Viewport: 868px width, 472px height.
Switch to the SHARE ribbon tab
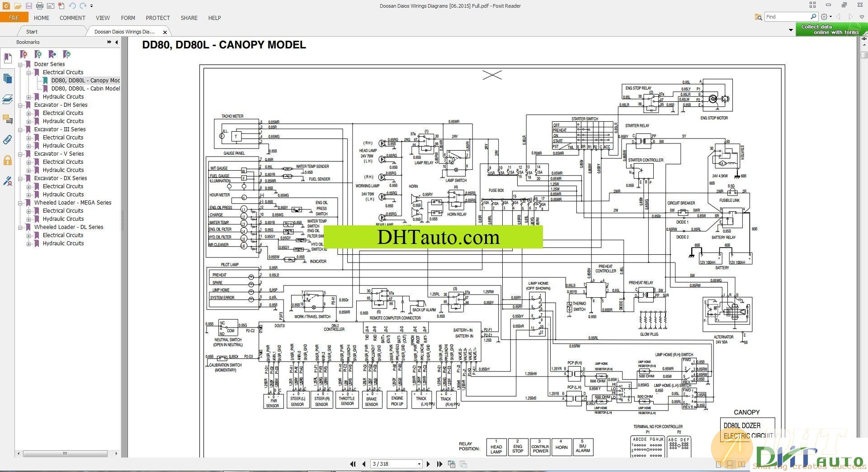[189, 18]
